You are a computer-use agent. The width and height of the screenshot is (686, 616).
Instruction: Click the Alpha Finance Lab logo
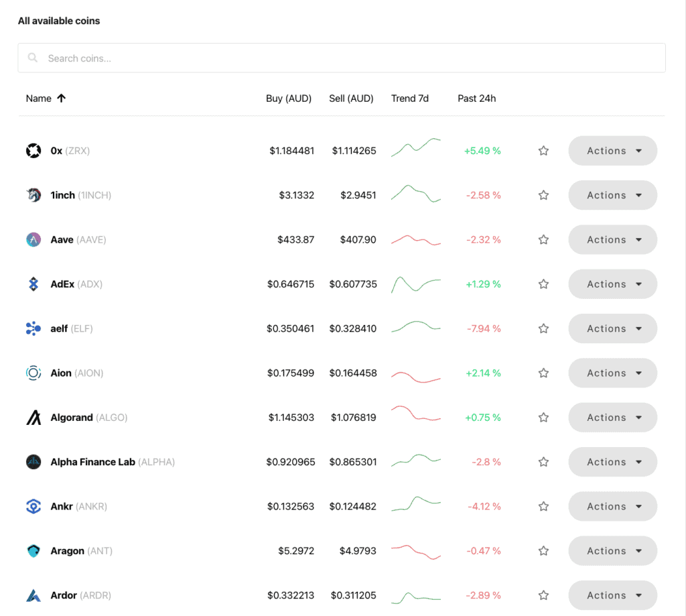point(33,462)
